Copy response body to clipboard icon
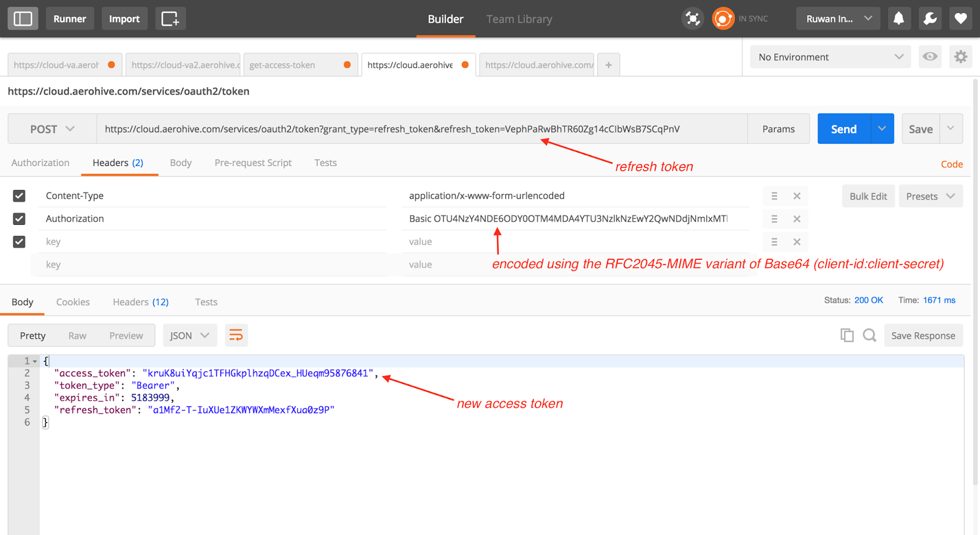The height and width of the screenshot is (535, 980). 847,335
